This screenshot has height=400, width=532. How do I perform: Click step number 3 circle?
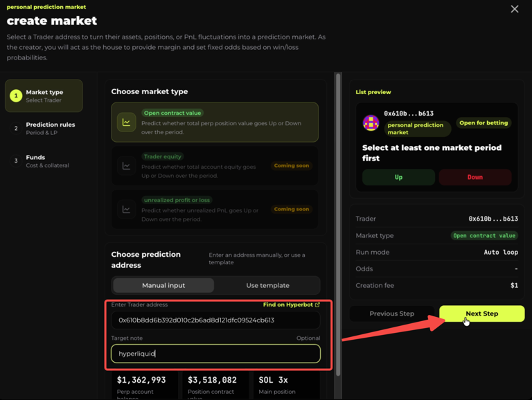click(16, 161)
